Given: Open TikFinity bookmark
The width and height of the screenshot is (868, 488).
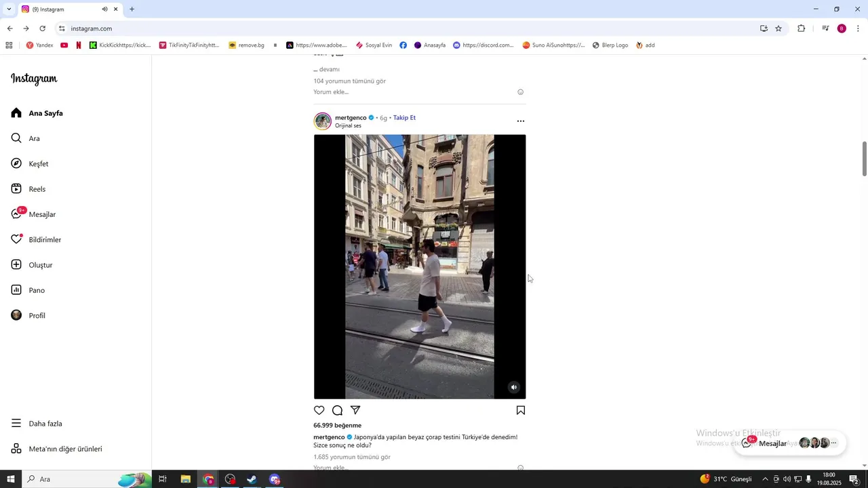Looking at the screenshot, I should coord(189,45).
